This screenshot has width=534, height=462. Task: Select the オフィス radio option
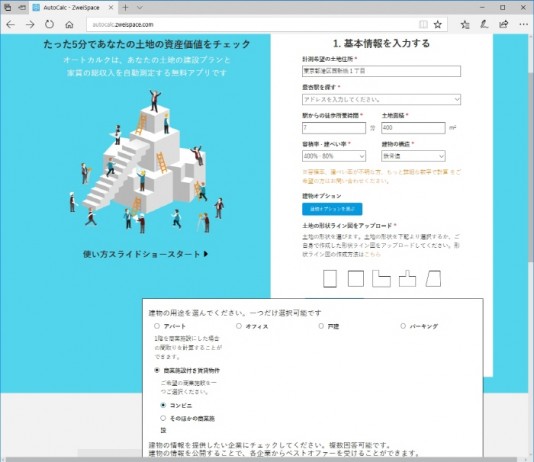[x=239, y=326]
